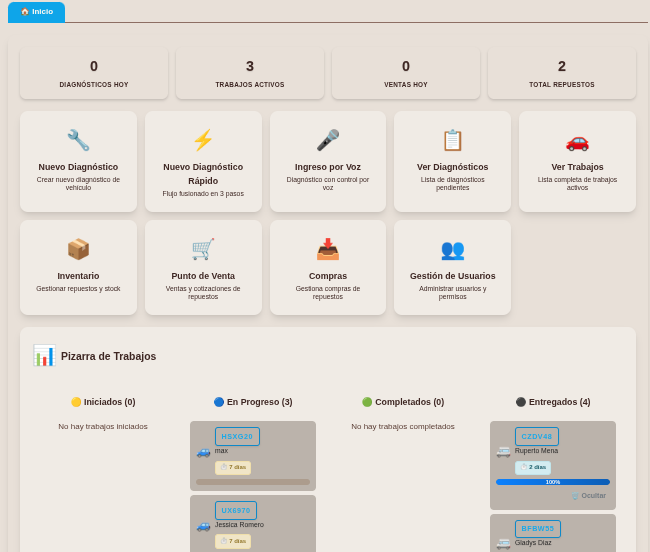Screen dimensions: 650x552
Task: Select the En Progreso (3) column header
Action: 253,402
